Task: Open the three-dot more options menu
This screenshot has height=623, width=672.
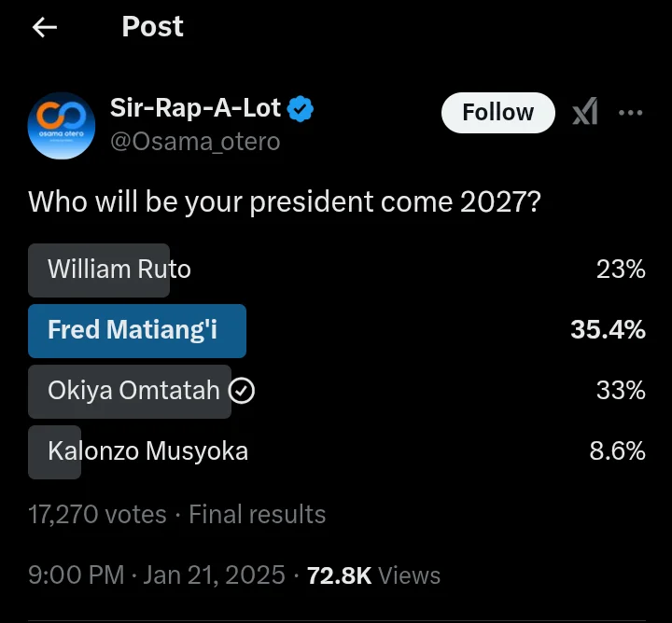Action: pyautogui.click(x=630, y=113)
